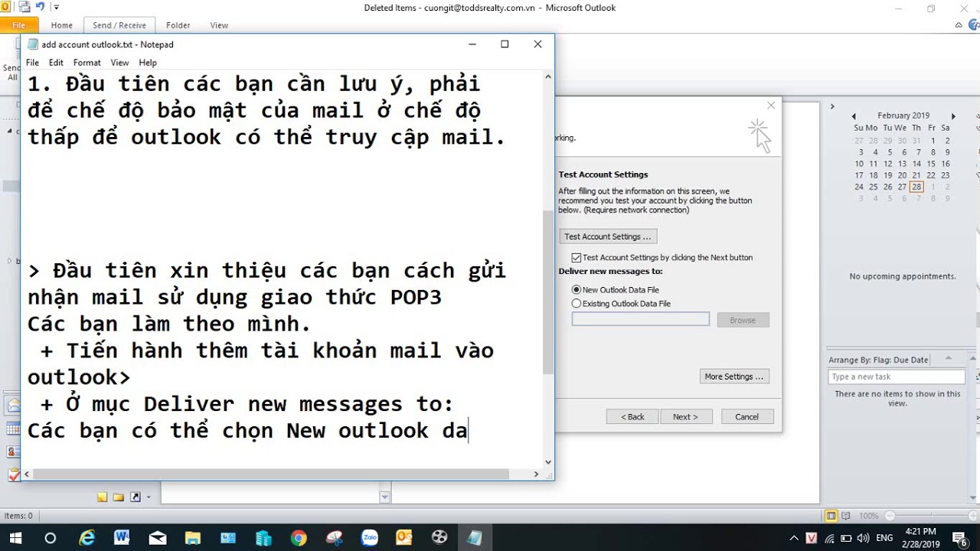Click the Browse button in dialog

[743, 320]
